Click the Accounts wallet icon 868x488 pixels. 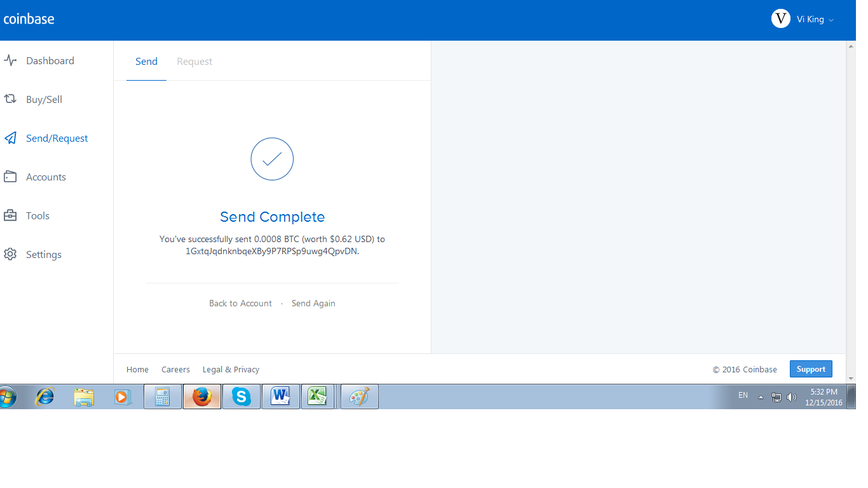click(10, 177)
